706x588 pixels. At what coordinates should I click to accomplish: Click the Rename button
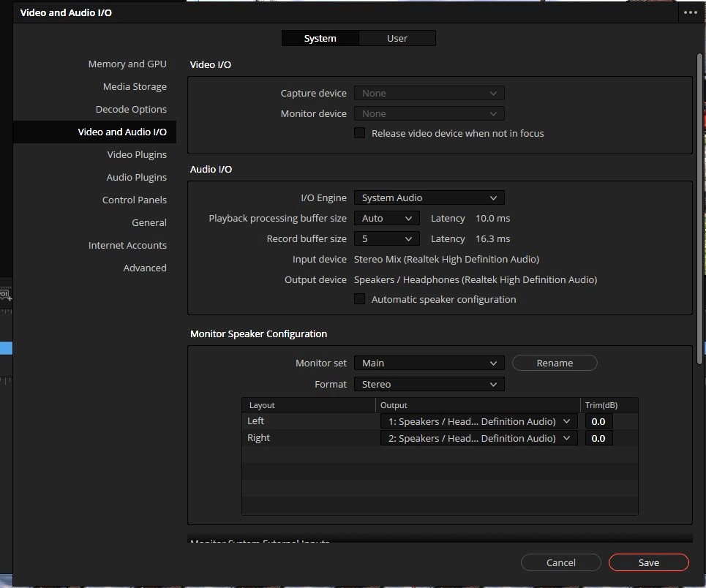(x=555, y=363)
